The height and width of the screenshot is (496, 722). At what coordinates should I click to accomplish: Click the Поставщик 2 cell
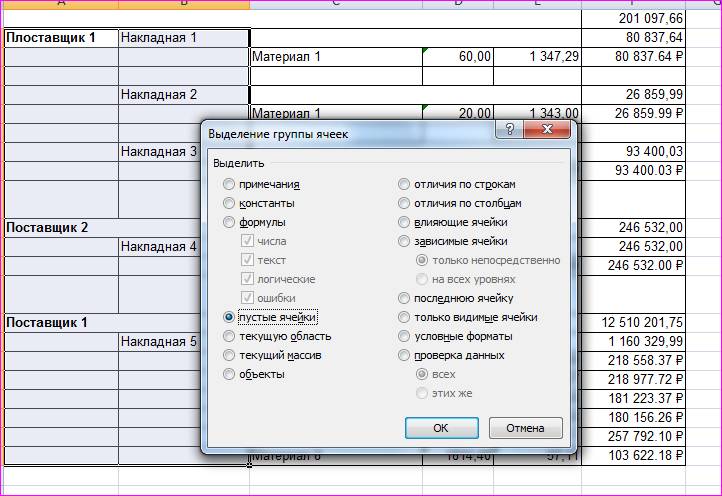click(x=60, y=228)
